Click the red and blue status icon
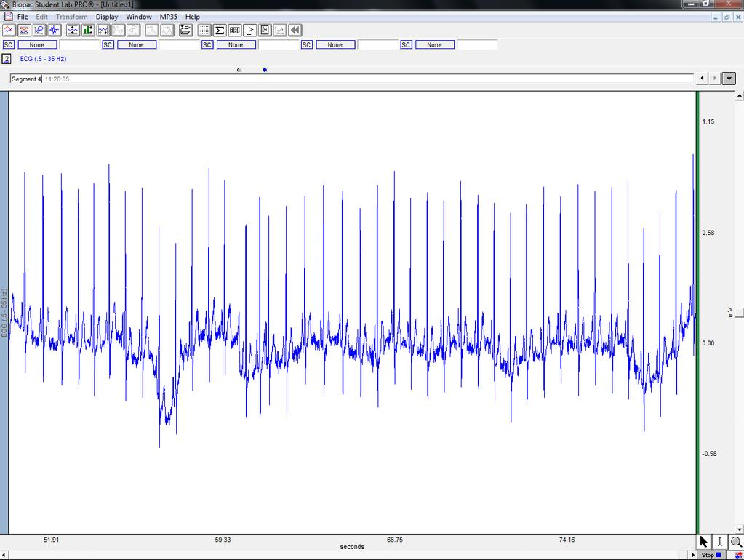 [x=738, y=555]
